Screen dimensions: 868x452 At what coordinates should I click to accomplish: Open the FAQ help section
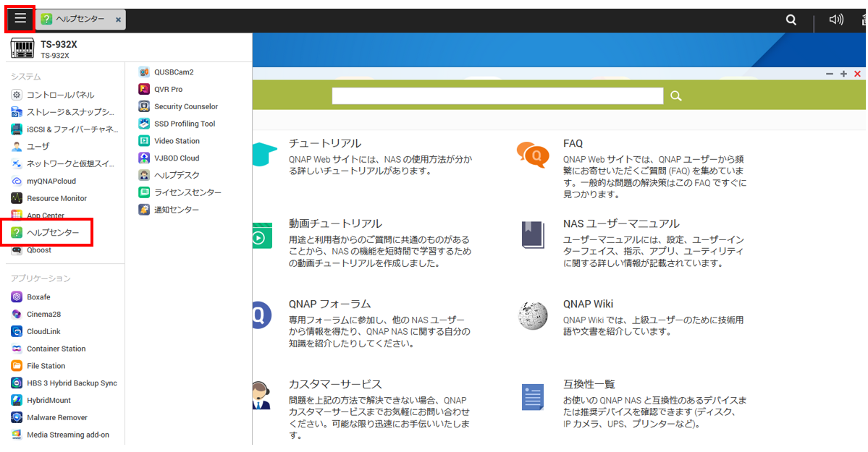pos(573,143)
